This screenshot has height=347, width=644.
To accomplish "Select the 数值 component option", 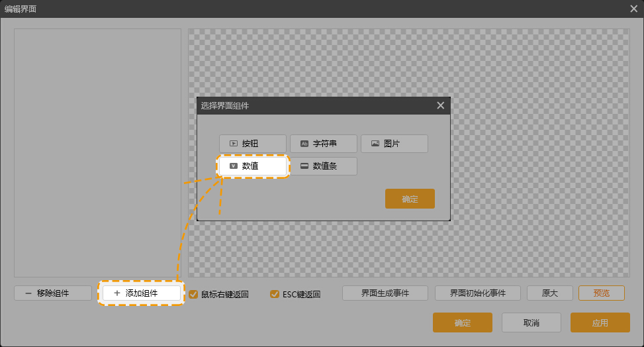I will [253, 166].
